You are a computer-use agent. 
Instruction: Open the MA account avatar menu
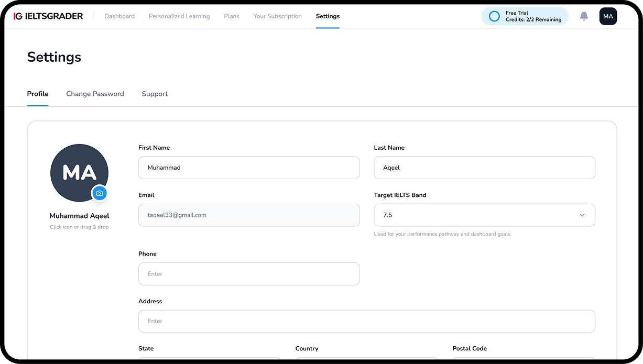coord(608,16)
